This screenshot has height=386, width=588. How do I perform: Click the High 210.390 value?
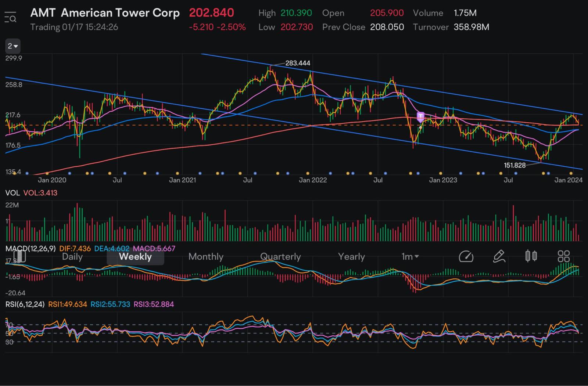(x=296, y=13)
